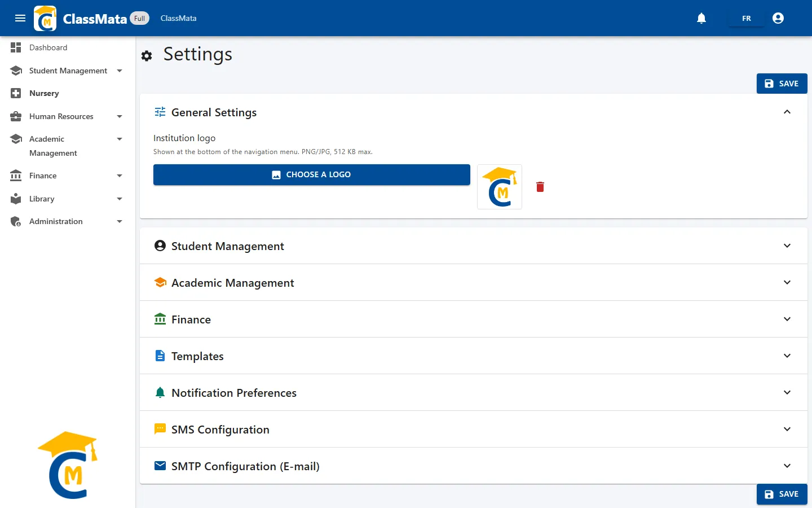Expand Library sidebar dropdown arrow
This screenshot has width=812, height=508.
pyautogui.click(x=120, y=199)
